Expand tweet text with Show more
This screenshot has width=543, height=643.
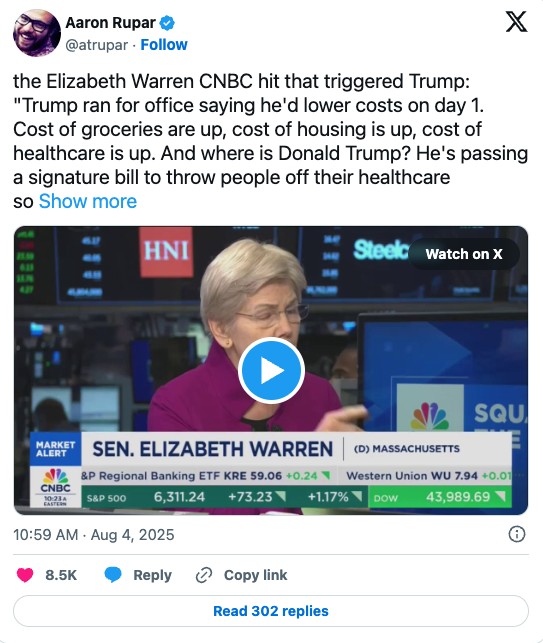click(x=88, y=201)
